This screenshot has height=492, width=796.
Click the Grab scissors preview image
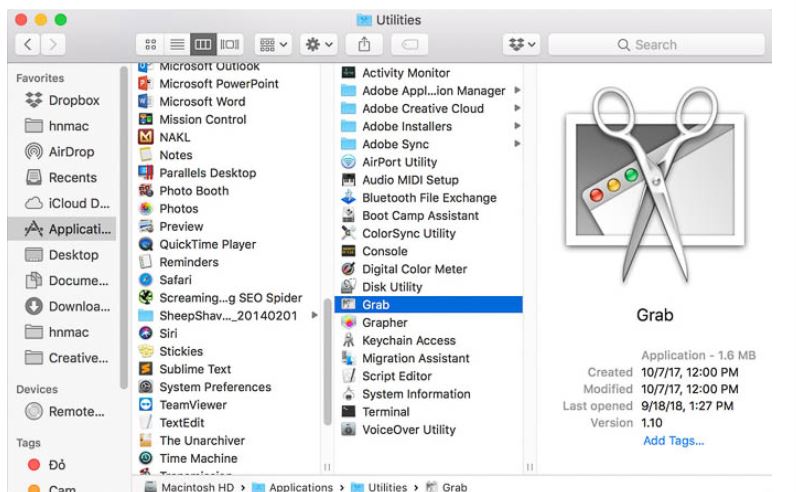[655, 185]
